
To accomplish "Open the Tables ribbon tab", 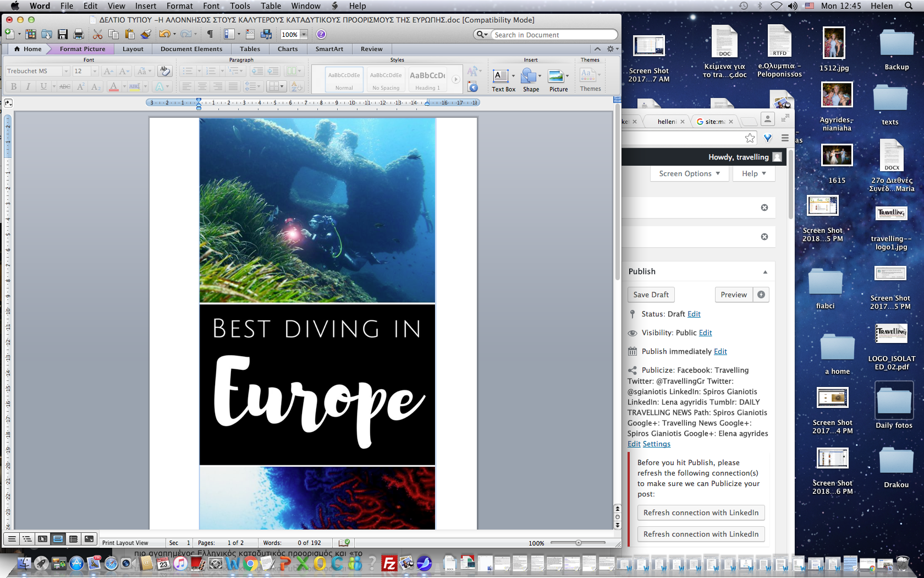I will (250, 49).
